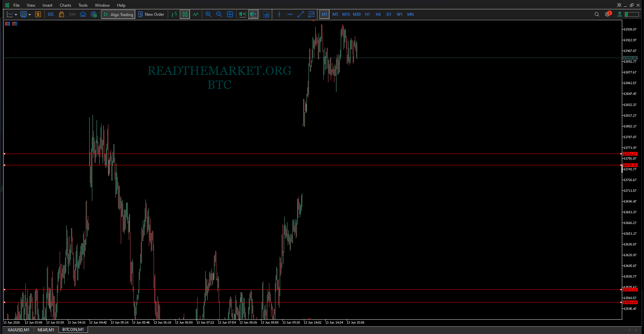Open the Charts menu
644x334 pixels.
[x=65, y=5]
